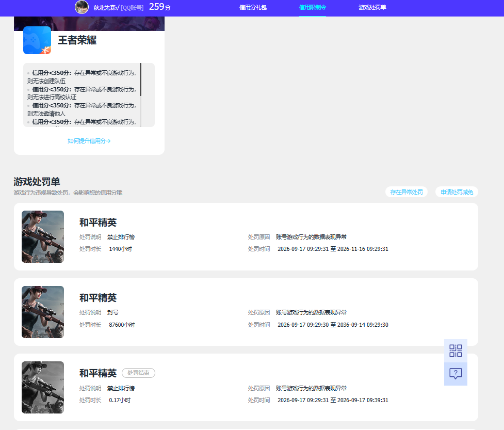Click the time range ending 2026-09-17 09:39:31
This screenshot has width=504, height=430.
[333, 400]
